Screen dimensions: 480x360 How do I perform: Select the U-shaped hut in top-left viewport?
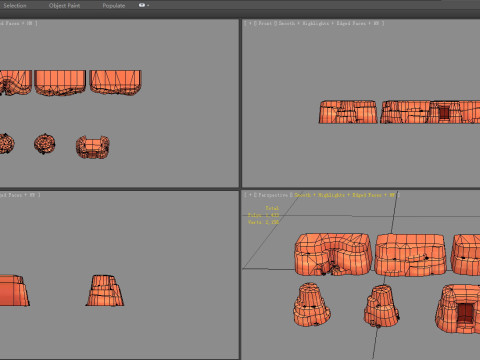pos(93,147)
